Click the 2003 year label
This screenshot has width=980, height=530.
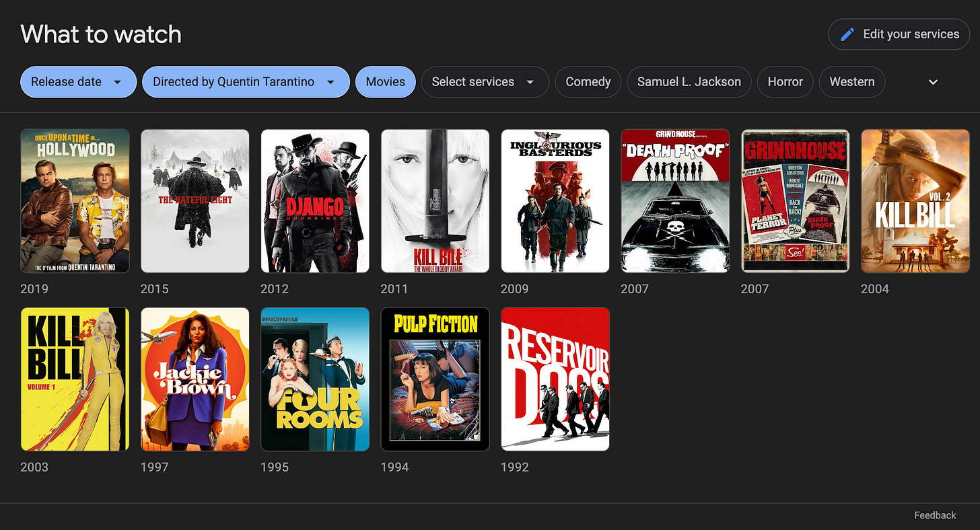coord(34,467)
